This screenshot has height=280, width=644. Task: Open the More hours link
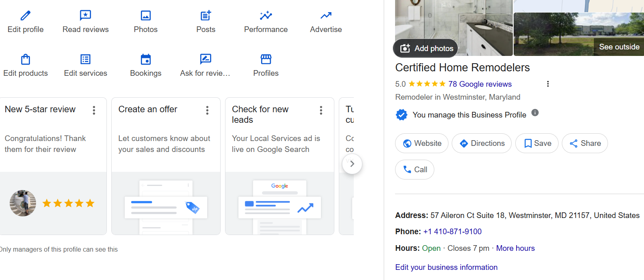(515, 248)
